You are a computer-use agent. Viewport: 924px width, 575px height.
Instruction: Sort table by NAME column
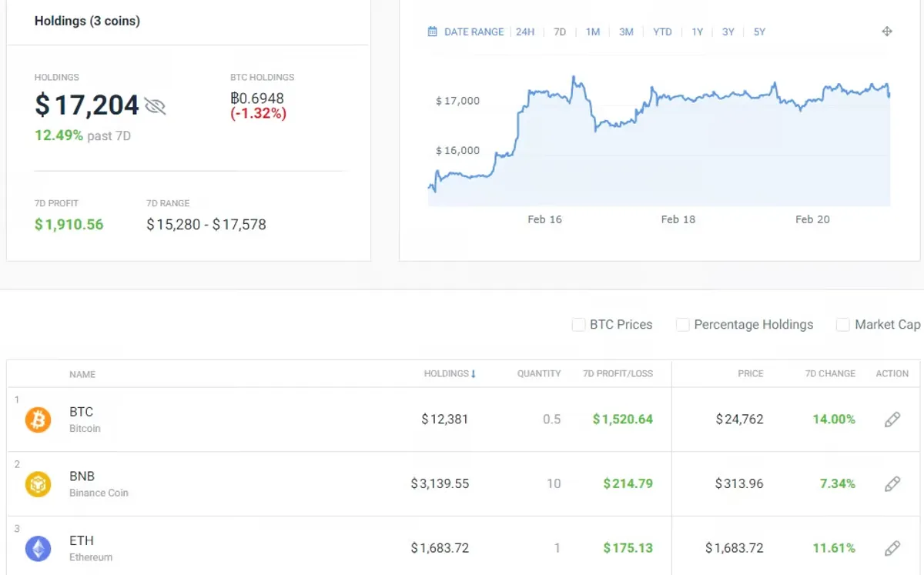coord(82,374)
